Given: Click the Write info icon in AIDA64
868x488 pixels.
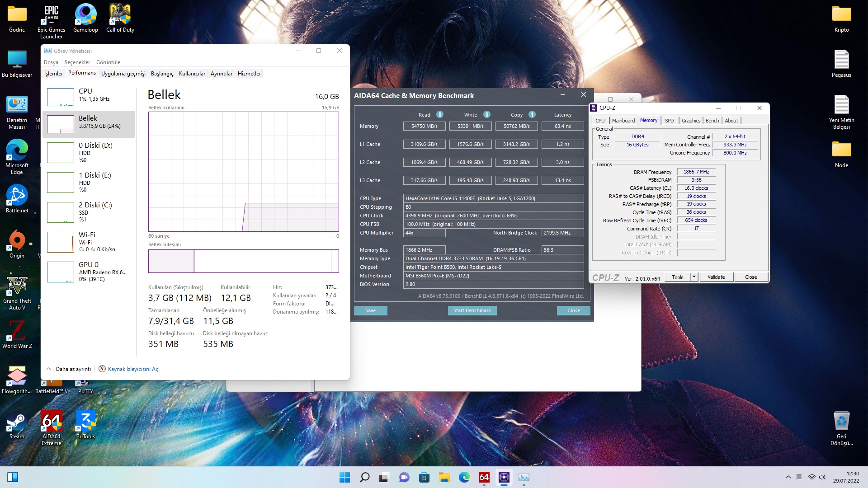Looking at the screenshot, I should tap(486, 114).
